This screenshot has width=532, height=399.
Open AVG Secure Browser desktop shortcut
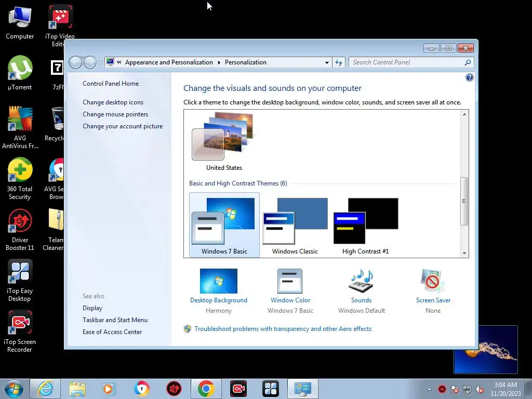(x=55, y=179)
